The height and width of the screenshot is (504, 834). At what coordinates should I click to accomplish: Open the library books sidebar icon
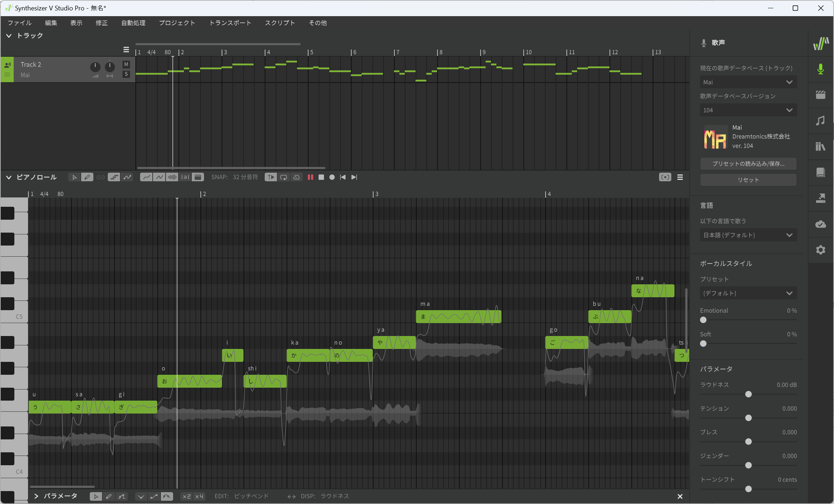click(x=821, y=146)
